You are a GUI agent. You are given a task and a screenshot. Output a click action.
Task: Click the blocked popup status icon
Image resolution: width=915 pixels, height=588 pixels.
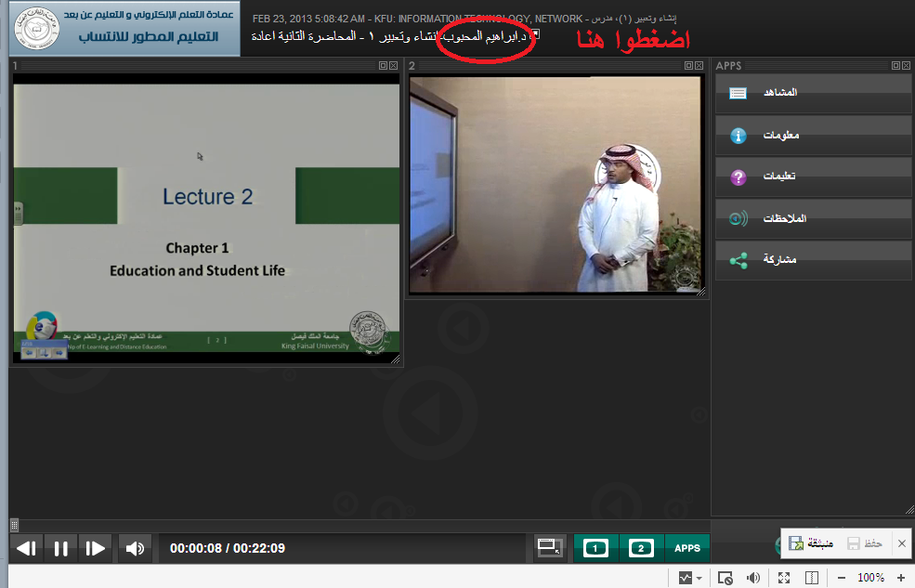click(725, 578)
